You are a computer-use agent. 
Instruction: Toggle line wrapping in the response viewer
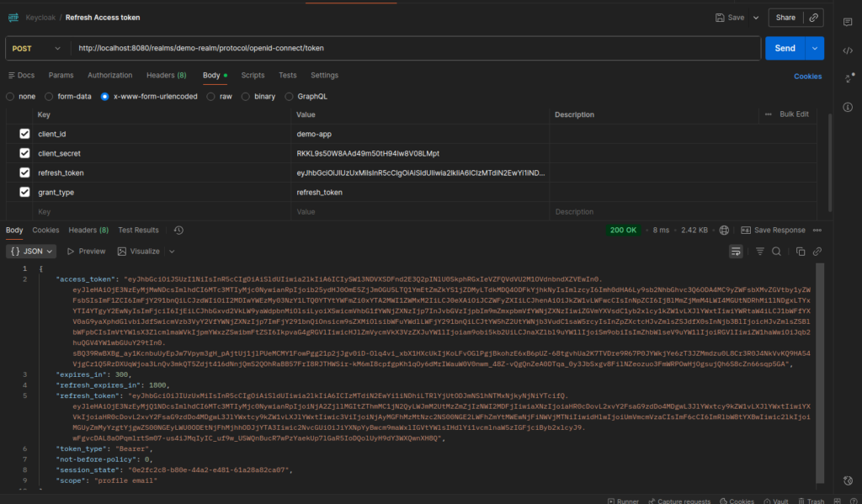[x=736, y=251]
